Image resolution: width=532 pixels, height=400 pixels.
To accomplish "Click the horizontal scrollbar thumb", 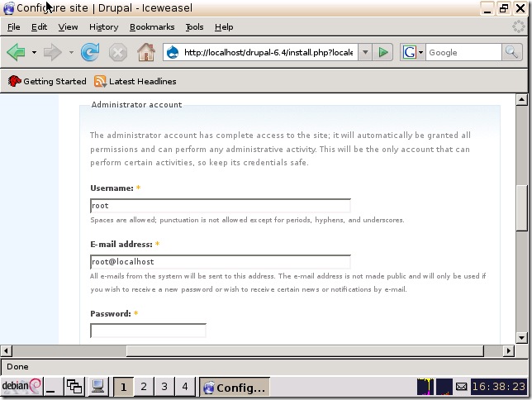I will coord(305,350).
